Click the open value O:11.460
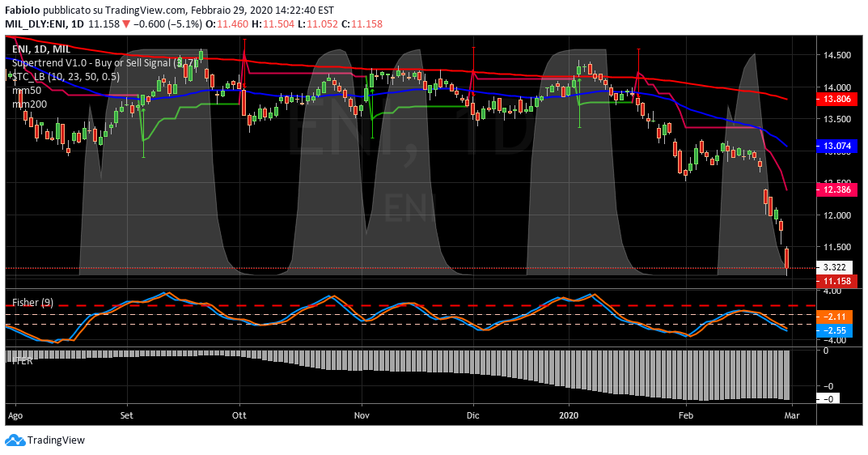 pyautogui.click(x=226, y=23)
